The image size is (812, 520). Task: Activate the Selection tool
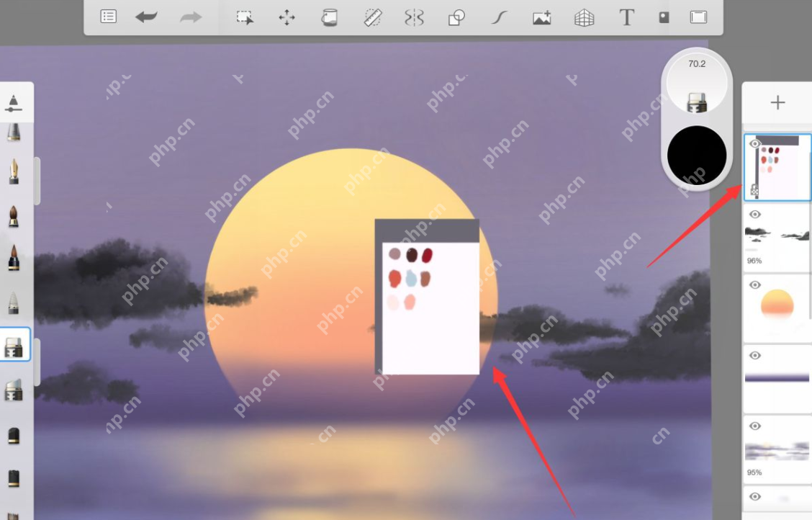(245, 17)
